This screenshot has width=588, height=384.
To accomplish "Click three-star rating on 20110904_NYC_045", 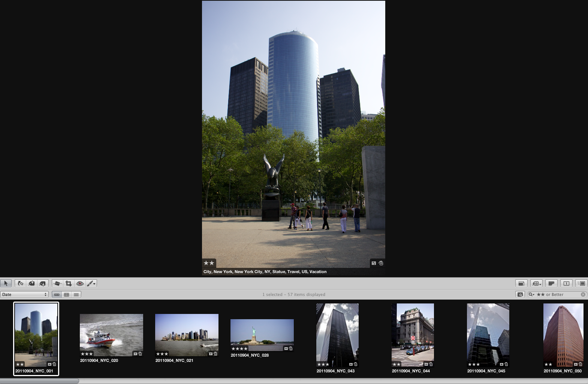I will pos(474,364).
